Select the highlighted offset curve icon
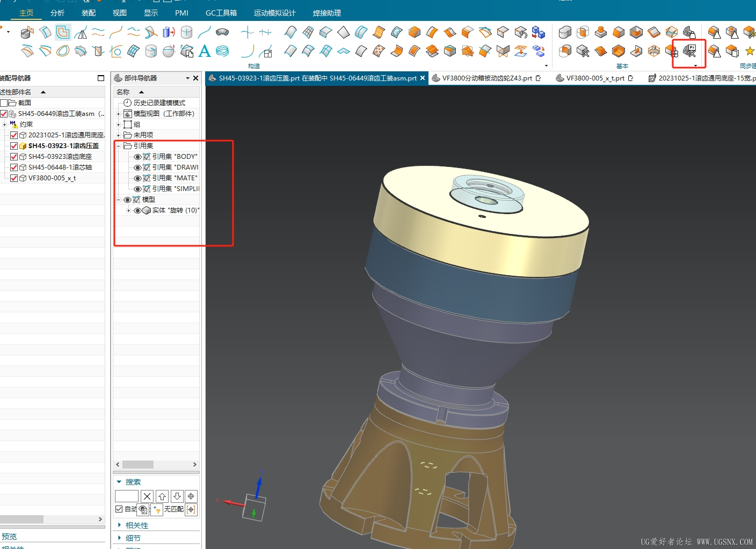 point(63,32)
